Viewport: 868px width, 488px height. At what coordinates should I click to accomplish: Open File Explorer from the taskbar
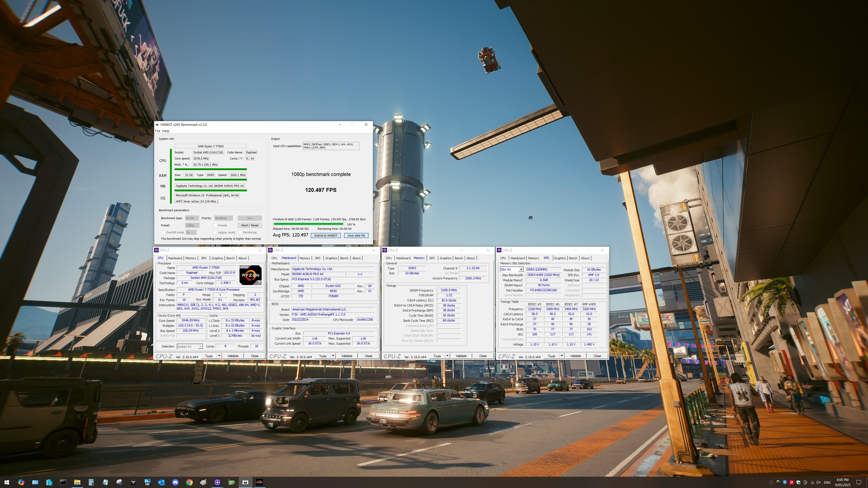point(77,482)
